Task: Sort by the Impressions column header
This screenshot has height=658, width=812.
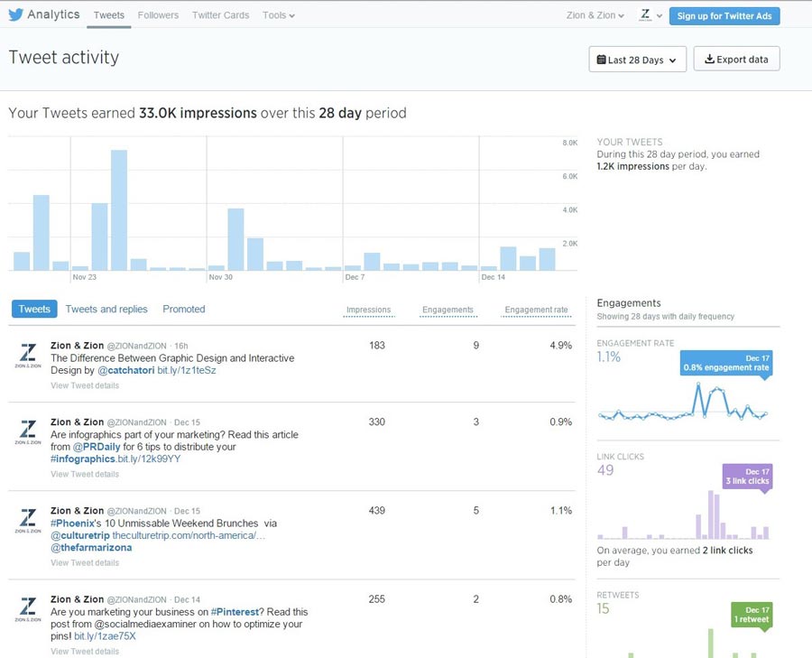Action: point(369,310)
